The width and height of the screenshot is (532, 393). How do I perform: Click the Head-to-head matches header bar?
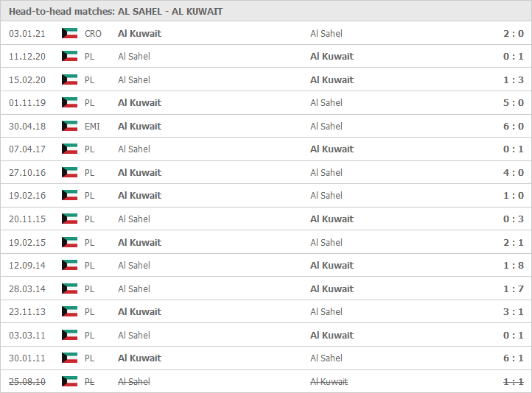click(x=266, y=11)
